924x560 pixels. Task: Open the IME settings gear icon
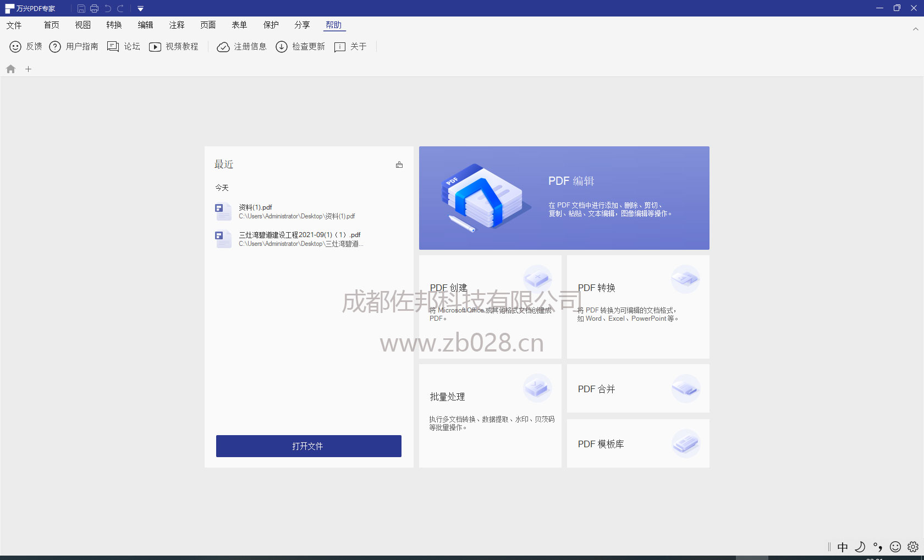pyautogui.click(x=913, y=547)
